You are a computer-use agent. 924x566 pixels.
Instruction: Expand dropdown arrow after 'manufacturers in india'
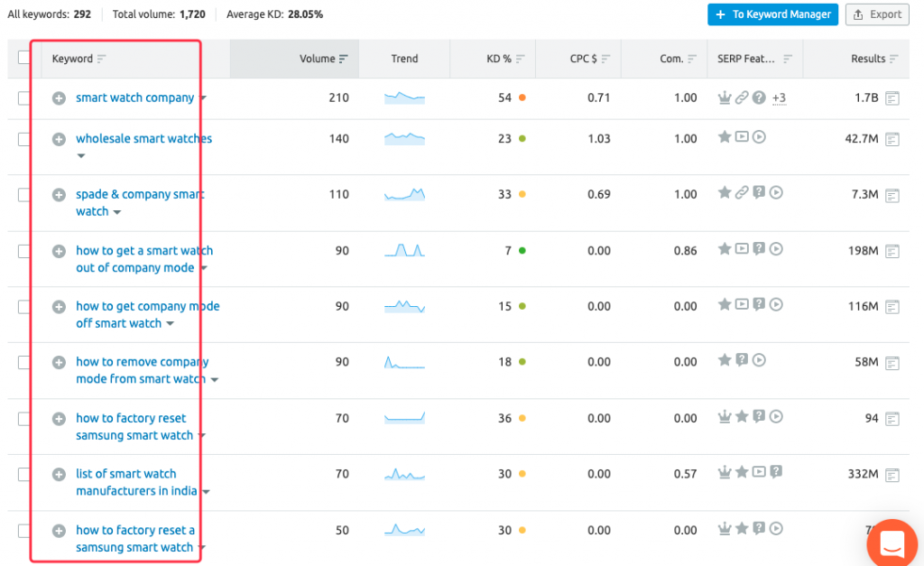207,492
